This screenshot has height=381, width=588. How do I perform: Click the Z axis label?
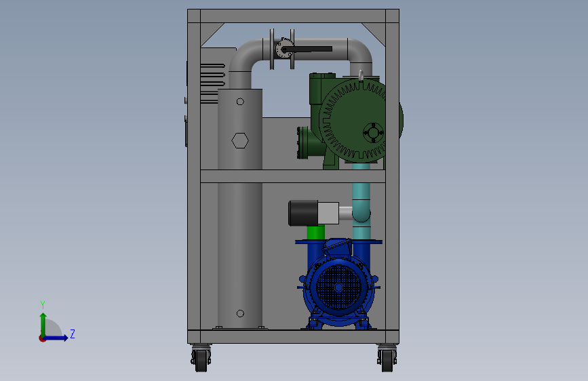coord(73,334)
